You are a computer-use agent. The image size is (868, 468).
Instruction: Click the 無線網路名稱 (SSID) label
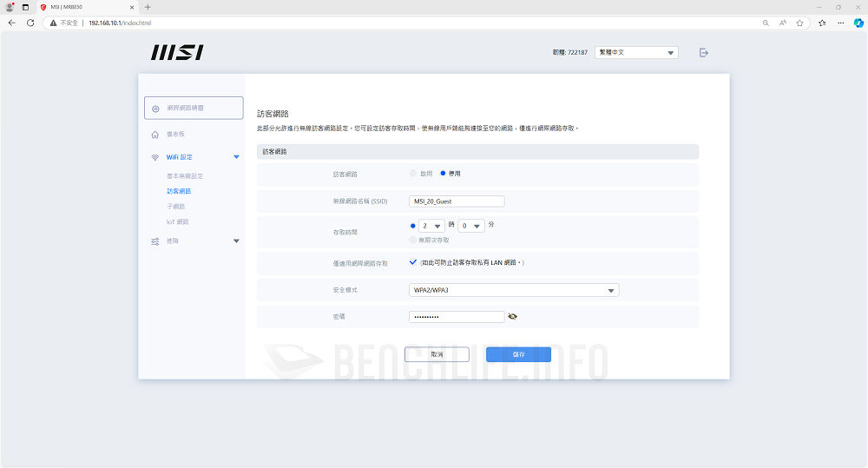[360, 201]
